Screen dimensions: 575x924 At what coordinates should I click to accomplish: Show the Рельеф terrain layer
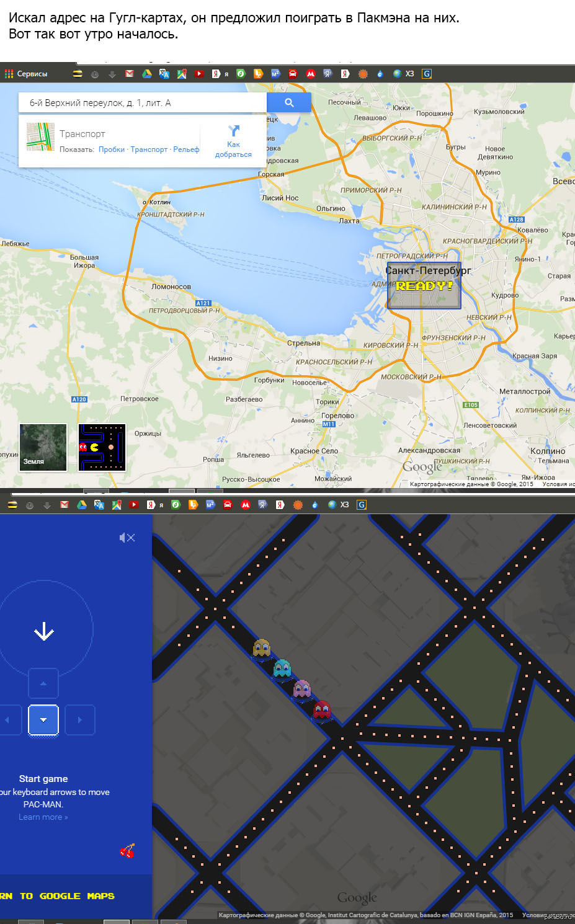pyautogui.click(x=186, y=149)
